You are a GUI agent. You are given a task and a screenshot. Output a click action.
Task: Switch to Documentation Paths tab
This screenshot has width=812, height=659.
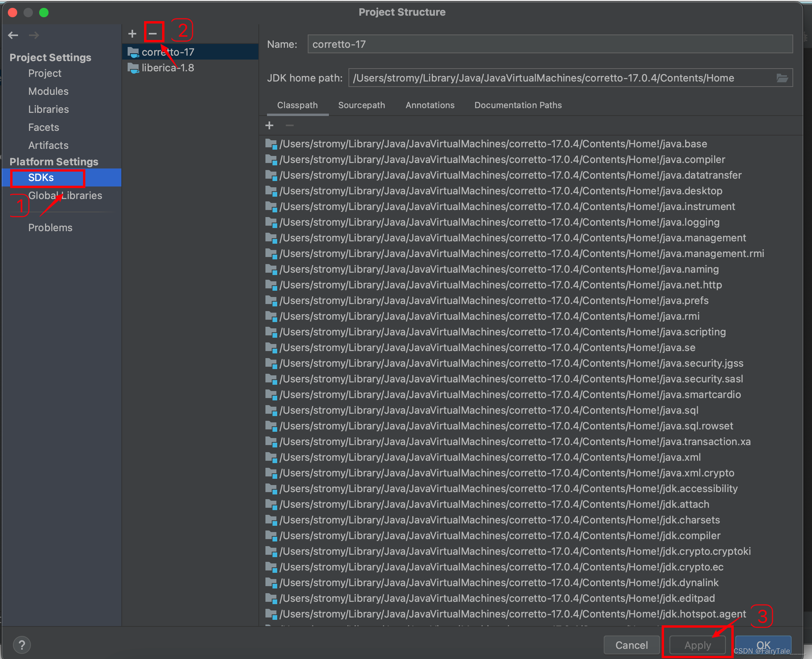click(x=518, y=105)
